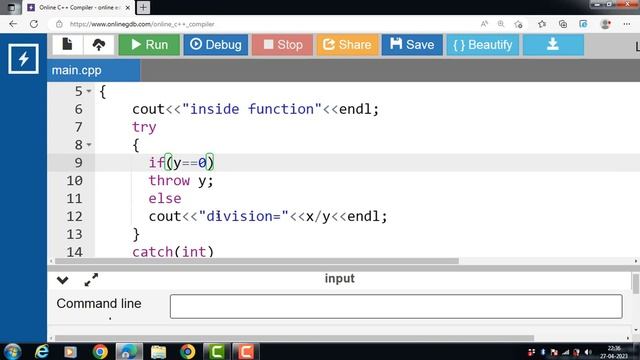Click the Stop button
Viewport: 640px width, 360px height.
click(x=282, y=44)
